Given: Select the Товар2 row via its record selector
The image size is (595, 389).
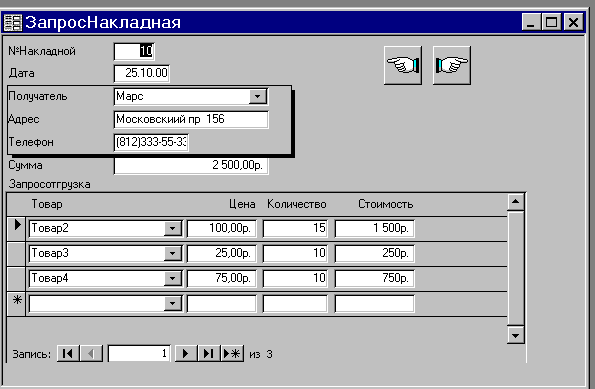Looking at the screenshot, I should [x=16, y=228].
